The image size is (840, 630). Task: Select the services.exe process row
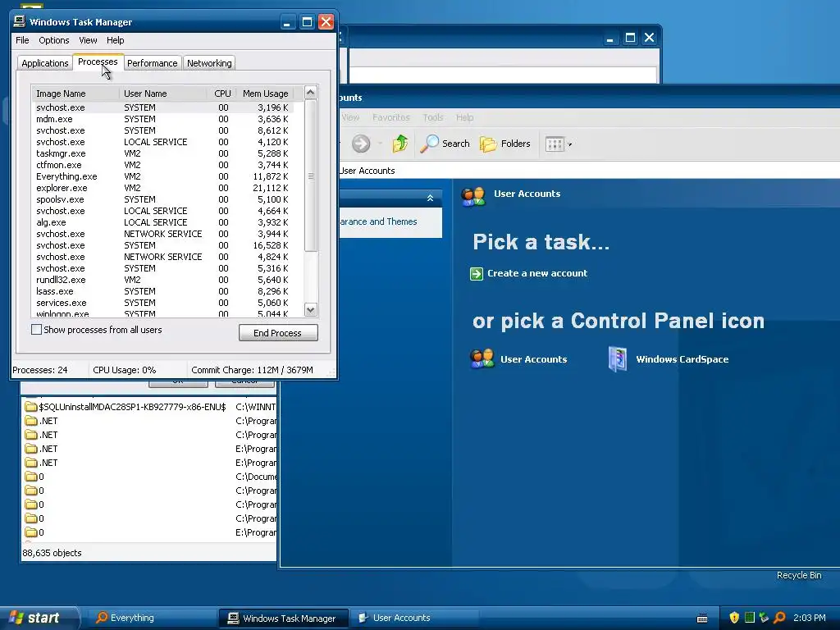(162, 303)
